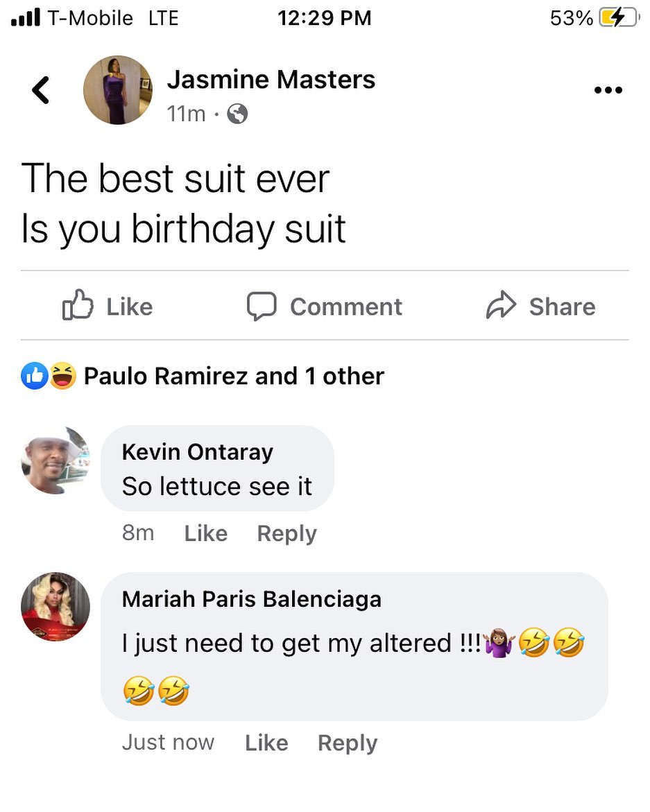Tap the Share arrow icon
This screenshot has width=650, height=812.
tap(501, 306)
